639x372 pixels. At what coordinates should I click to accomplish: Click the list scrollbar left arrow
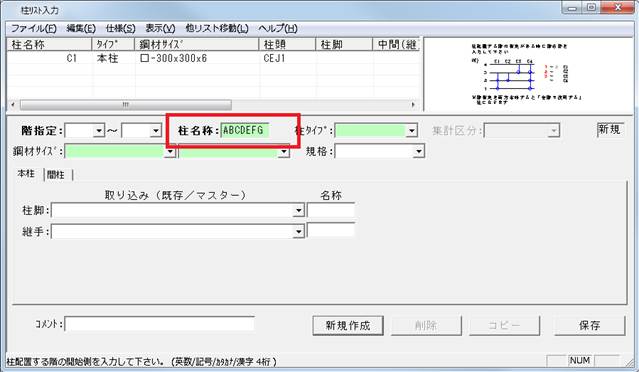[13, 105]
